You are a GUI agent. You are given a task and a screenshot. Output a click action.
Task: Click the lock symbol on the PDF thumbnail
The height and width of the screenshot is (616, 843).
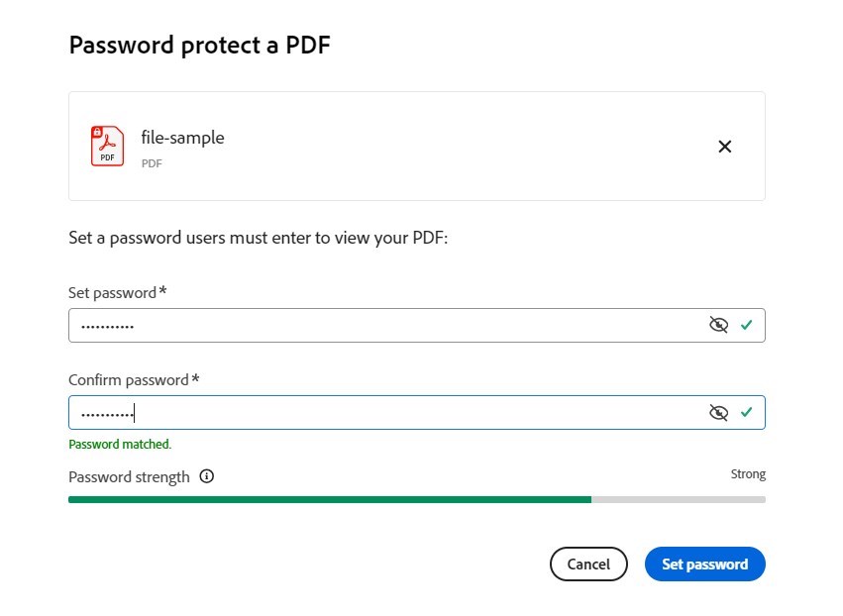[x=98, y=133]
